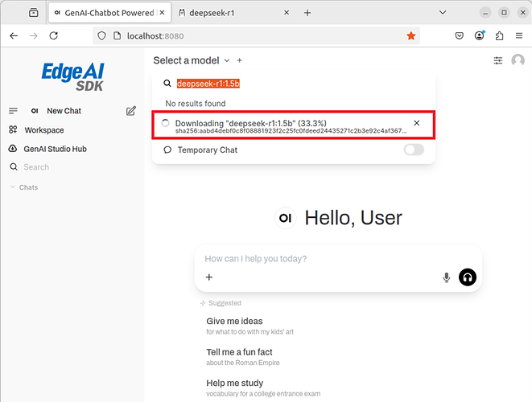Select the Help me study suggestion
The image size is (532, 402).
point(263,388)
